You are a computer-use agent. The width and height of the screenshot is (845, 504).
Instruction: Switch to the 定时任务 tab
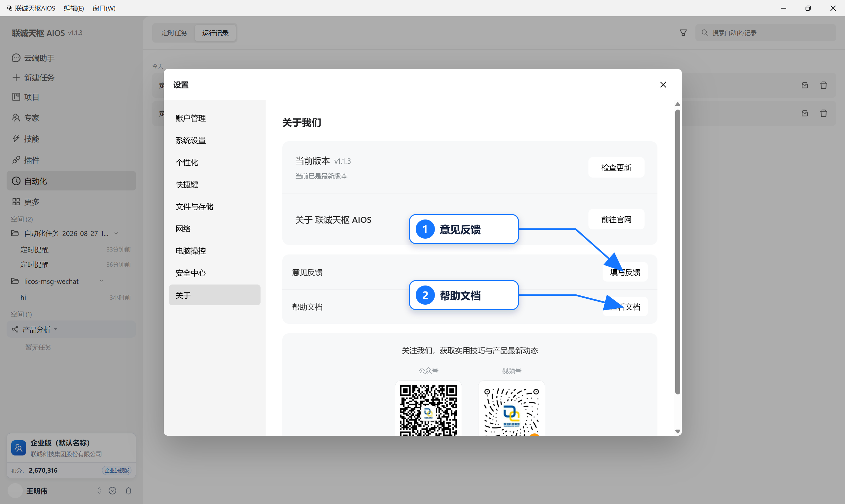[174, 33]
